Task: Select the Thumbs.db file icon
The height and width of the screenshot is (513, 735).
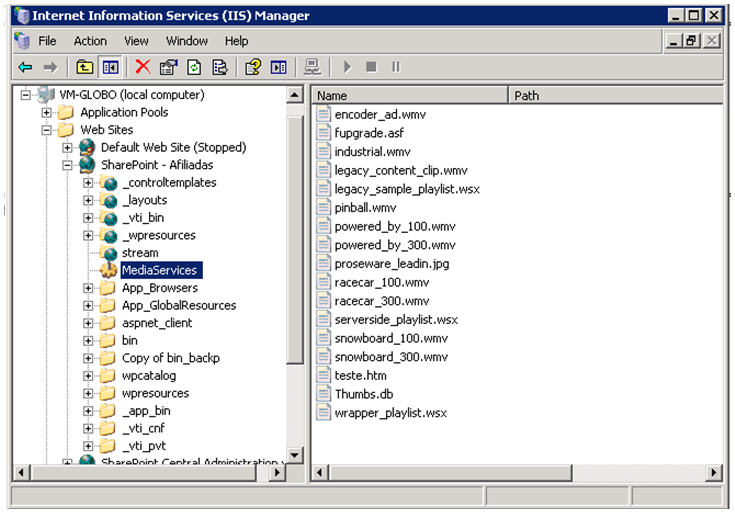Action: click(x=323, y=394)
